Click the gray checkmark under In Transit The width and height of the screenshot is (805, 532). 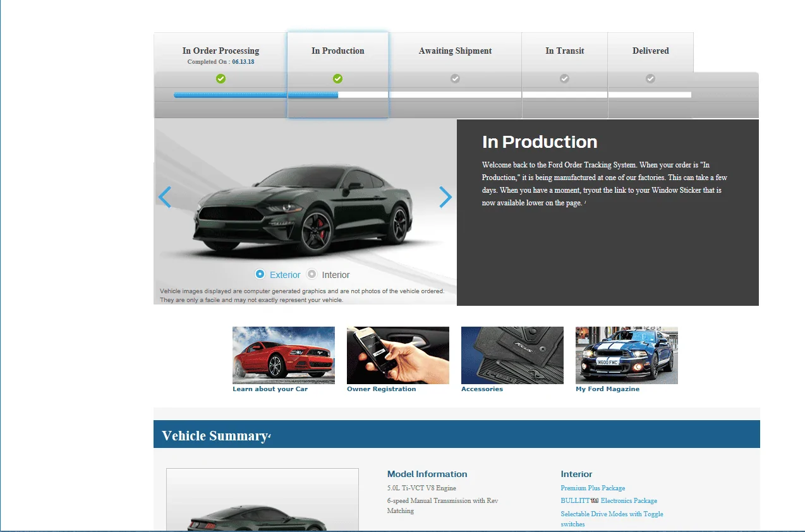tap(564, 79)
